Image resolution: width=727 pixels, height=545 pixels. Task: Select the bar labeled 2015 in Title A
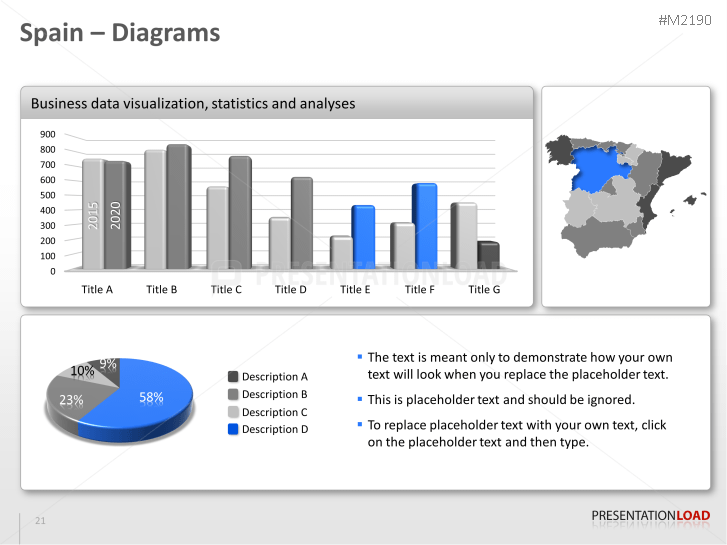93,214
